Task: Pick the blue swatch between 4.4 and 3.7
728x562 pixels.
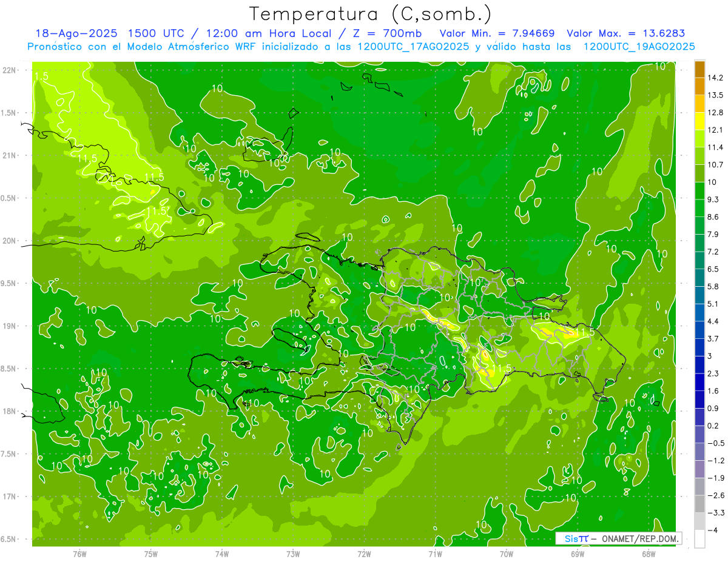Action: click(699, 330)
